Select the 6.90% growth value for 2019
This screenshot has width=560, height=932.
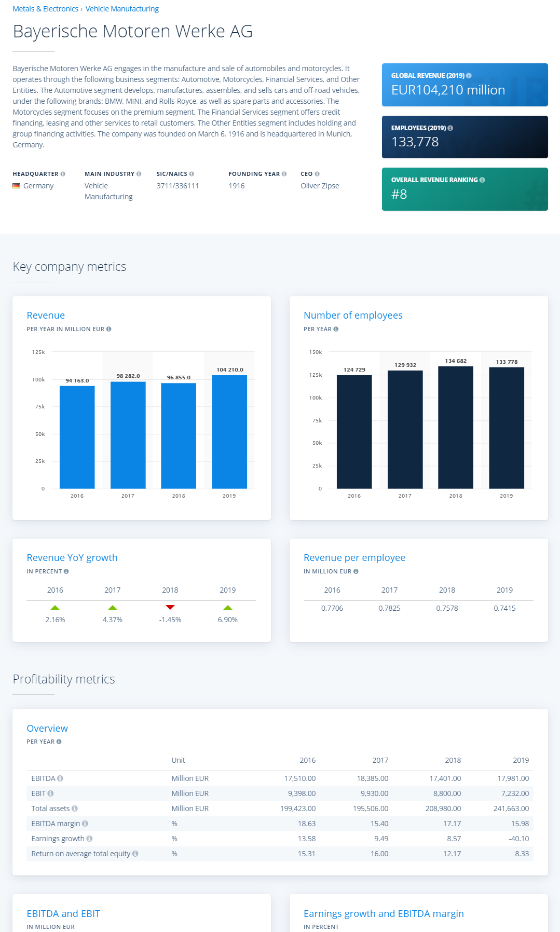pyautogui.click(x=228, y=620)
